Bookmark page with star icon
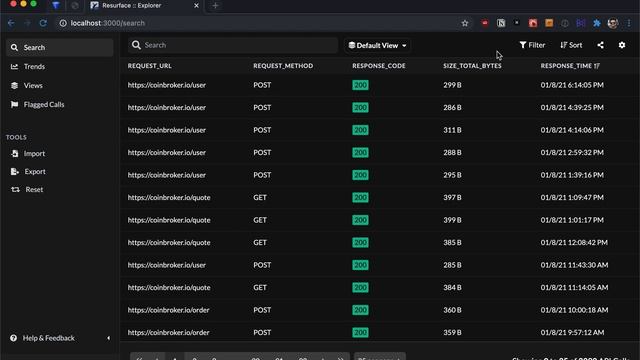Image resolution: width=640 pixels, height=360 pixels. [465, 23]
